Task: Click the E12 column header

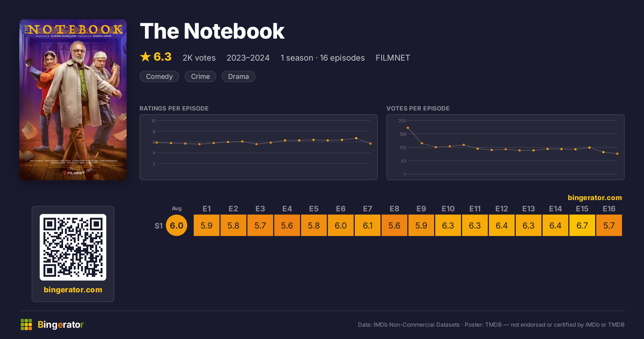Action: pos(502,209)
